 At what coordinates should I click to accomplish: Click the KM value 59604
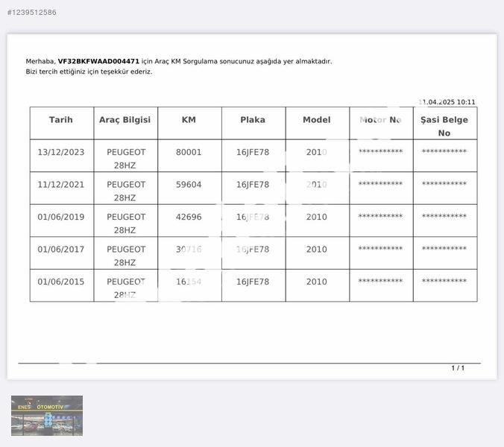click(x=189, y=185)
